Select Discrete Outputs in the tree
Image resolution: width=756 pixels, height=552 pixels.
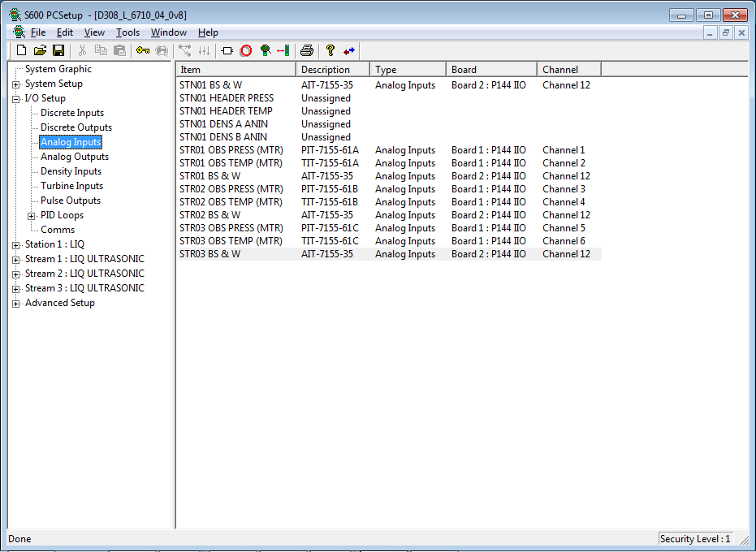point(76,127)
